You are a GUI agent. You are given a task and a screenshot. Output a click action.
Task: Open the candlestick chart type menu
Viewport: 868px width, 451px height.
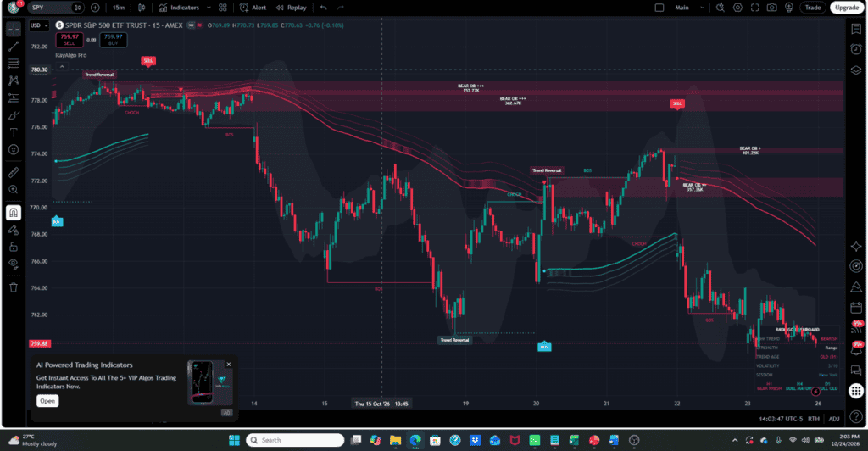point(142,7)
